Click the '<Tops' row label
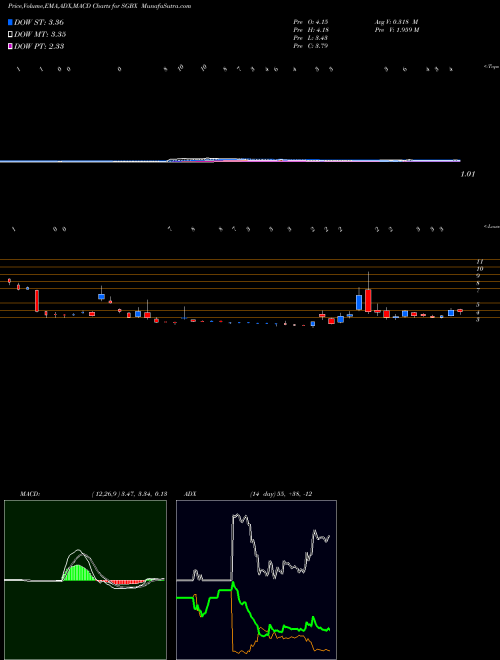Viewport: 500px width, 660px height. [x=491, y=67]
